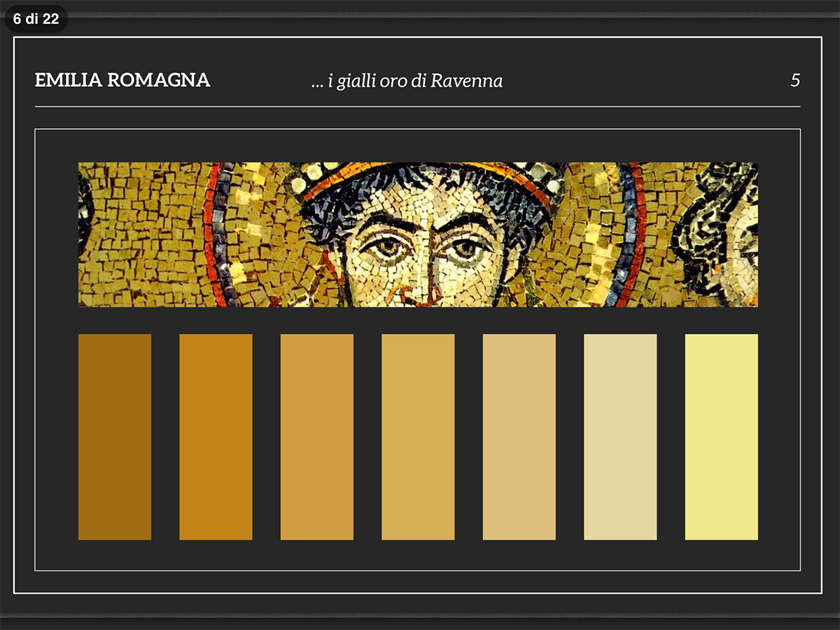
Task: Click the subtitle "i gialli oro di Ravenna"
Action: [x=407, y=81]
